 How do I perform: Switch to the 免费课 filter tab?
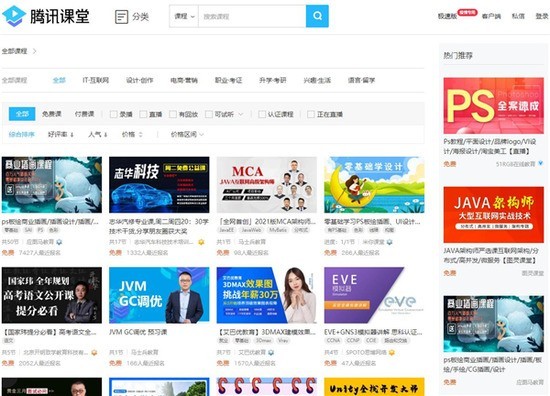[x=52, y=114]
